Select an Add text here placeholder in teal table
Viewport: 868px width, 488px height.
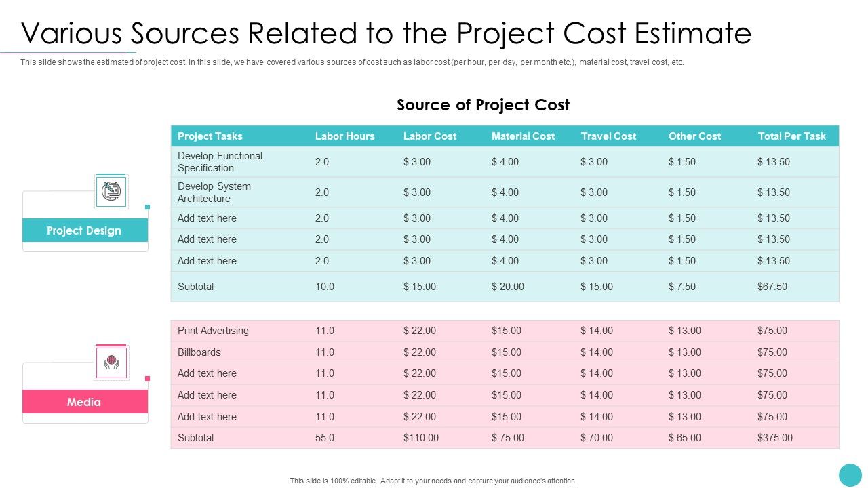(x=207, y=218)
